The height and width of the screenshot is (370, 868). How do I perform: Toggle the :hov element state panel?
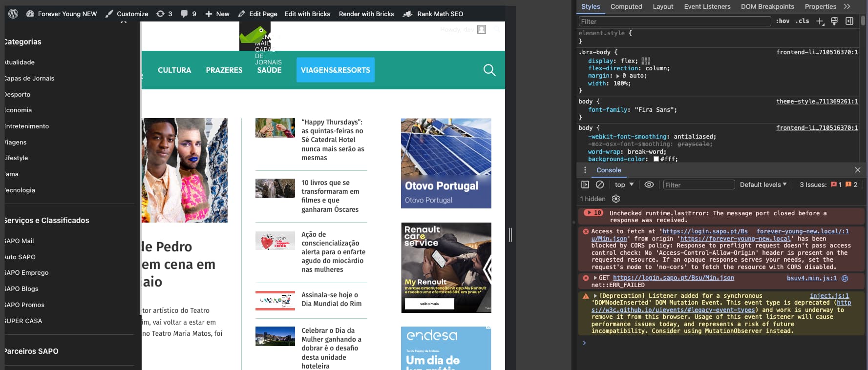click(x=783, y=21)
